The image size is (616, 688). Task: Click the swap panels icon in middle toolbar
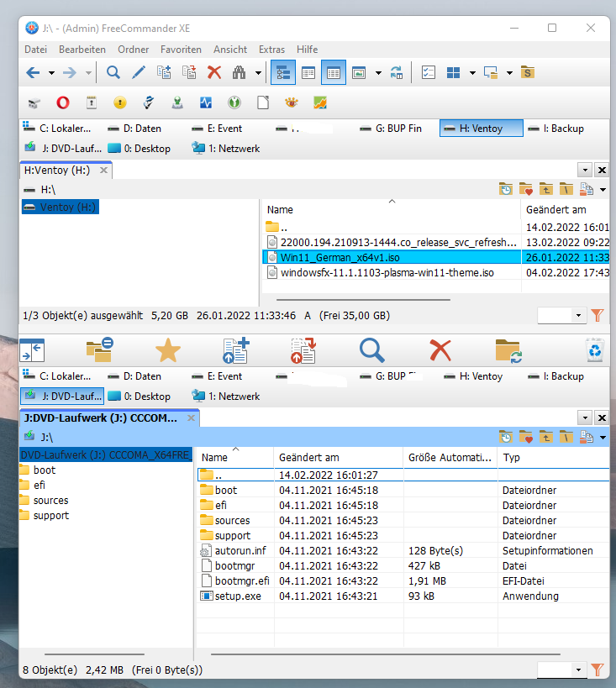pos(32,350)
